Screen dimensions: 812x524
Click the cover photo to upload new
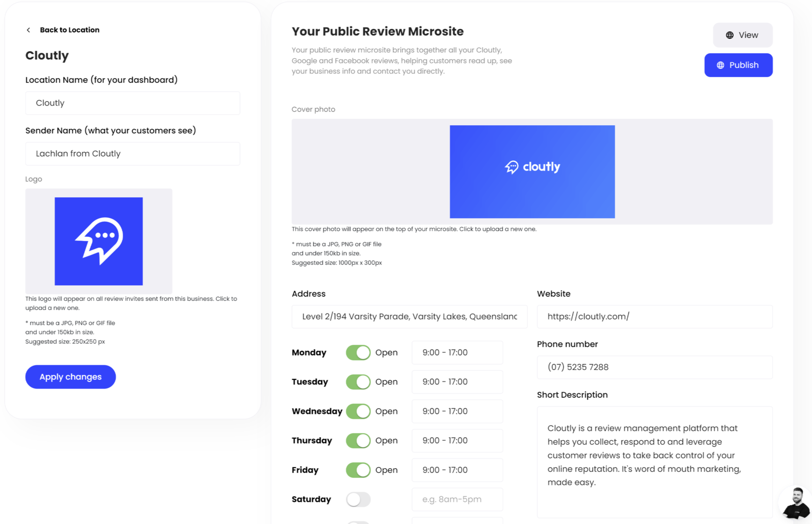click(x=532, y=171)
